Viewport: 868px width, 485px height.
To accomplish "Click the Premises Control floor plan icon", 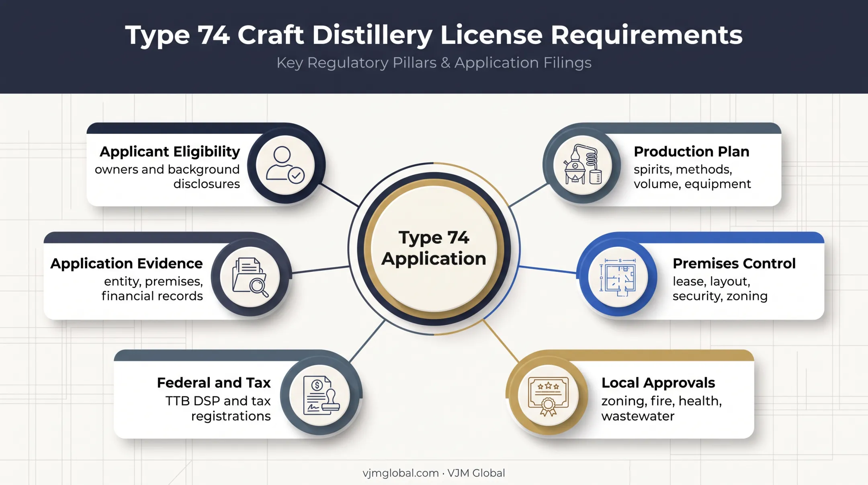I will [x=618, y=277].
